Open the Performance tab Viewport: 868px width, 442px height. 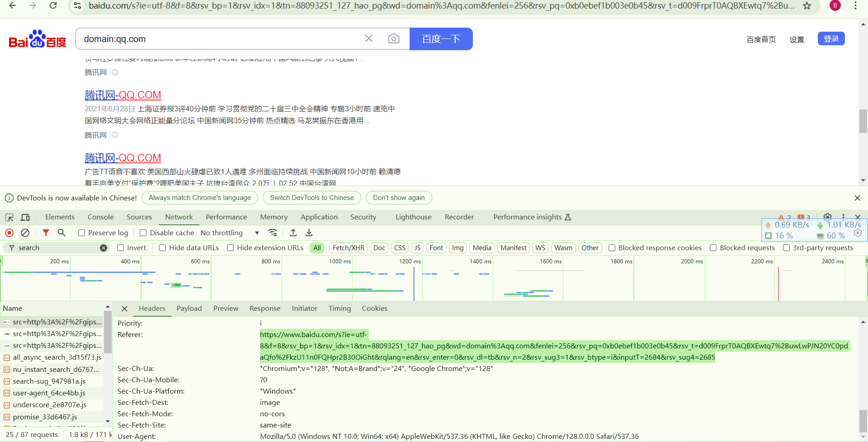226,217
